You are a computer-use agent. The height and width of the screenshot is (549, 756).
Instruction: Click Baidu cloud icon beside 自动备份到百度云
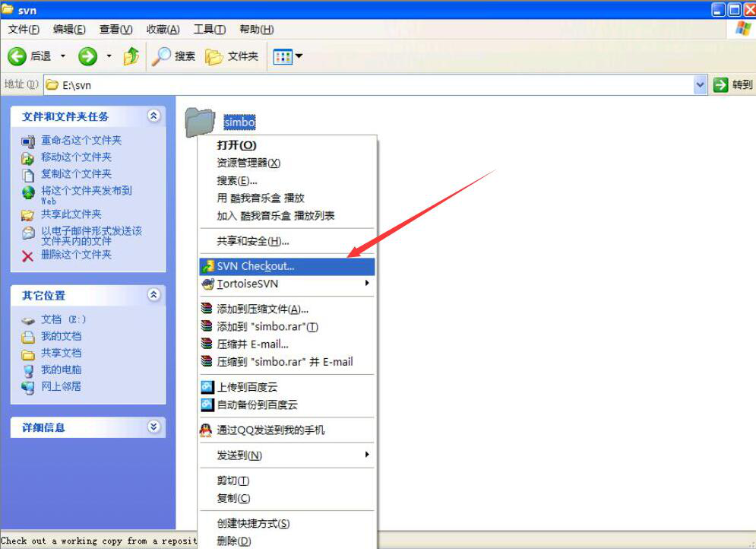click(x=207, y=405)
